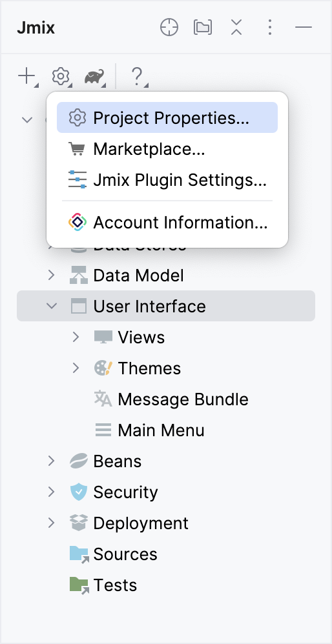332x644 pixels.
Task: Click the Sources blue folder icon
Action: 79,554
